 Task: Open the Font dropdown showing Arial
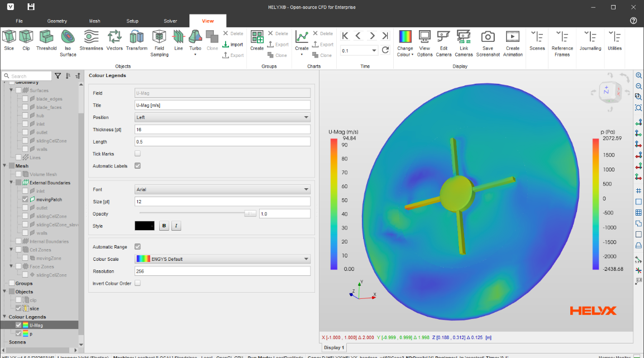pos(223,190)
